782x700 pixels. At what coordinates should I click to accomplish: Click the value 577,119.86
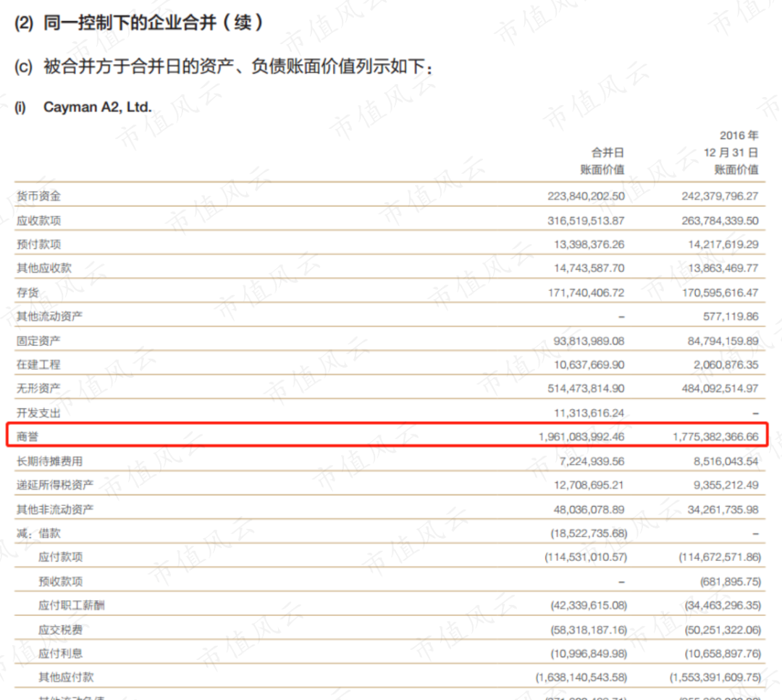(x=731, y=316)
